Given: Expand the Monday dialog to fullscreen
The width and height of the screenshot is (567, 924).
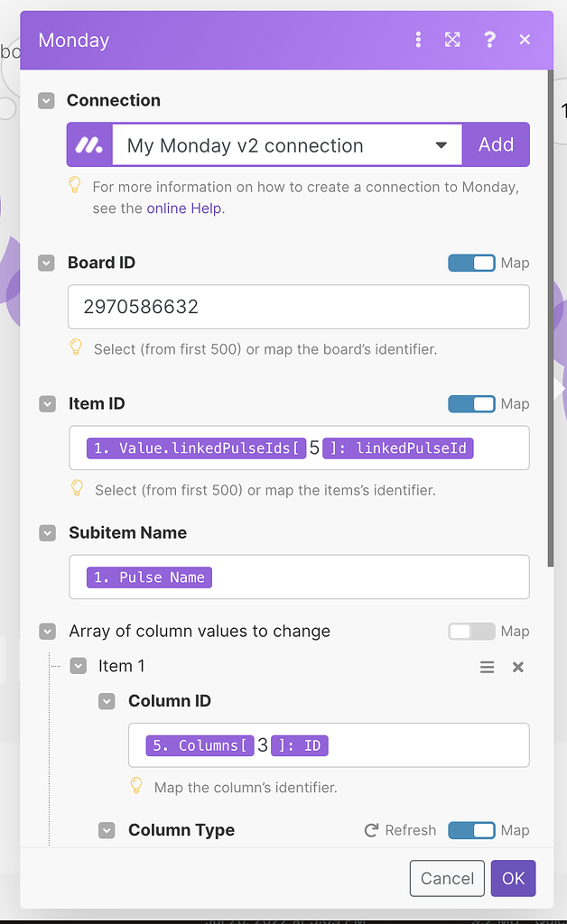Looking at the screenshot, I should (x=452, y=40).
